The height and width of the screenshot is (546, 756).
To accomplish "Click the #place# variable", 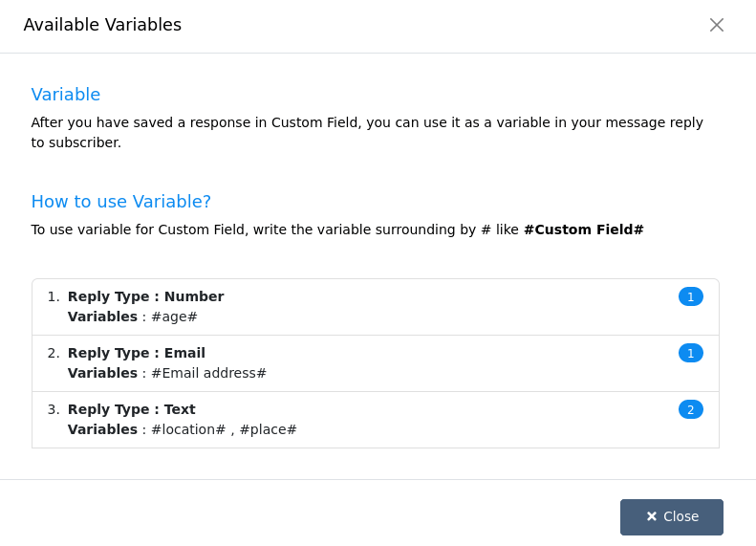I will [x=268, y=429].
